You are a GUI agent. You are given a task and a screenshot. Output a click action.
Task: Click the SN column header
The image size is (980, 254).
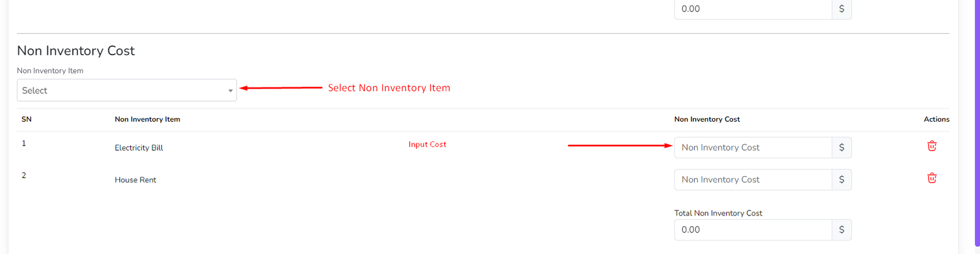point(26,119)
